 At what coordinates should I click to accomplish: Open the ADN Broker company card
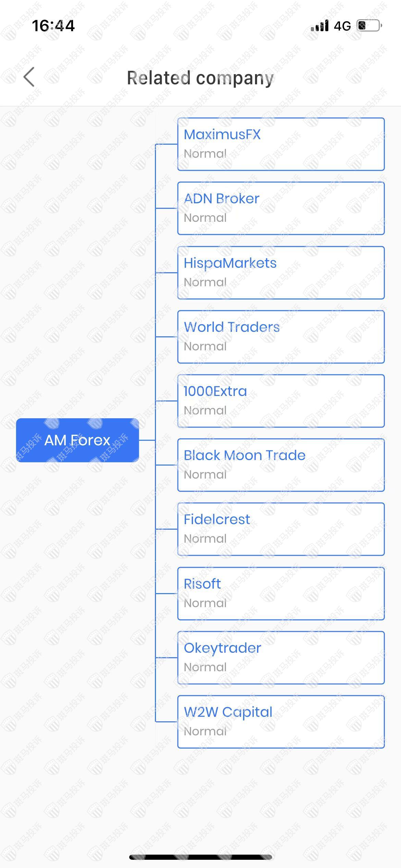(x=281, y=208)
